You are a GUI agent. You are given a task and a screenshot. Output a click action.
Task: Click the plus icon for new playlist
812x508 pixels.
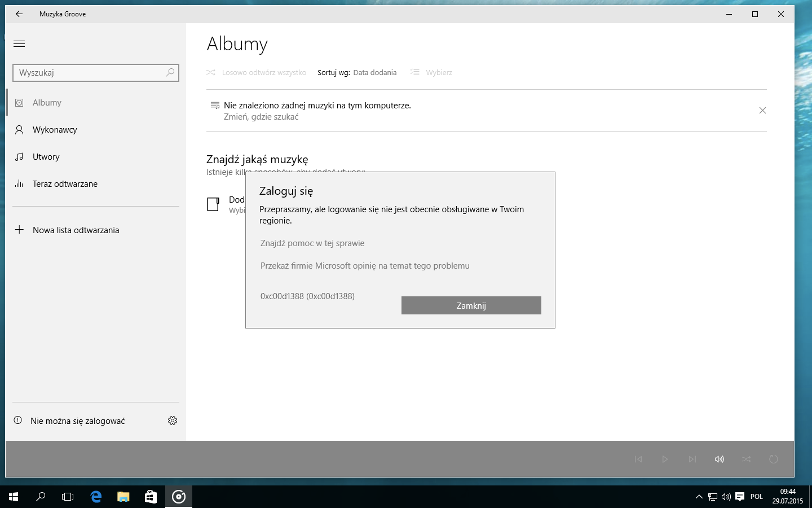click(19, 230)
